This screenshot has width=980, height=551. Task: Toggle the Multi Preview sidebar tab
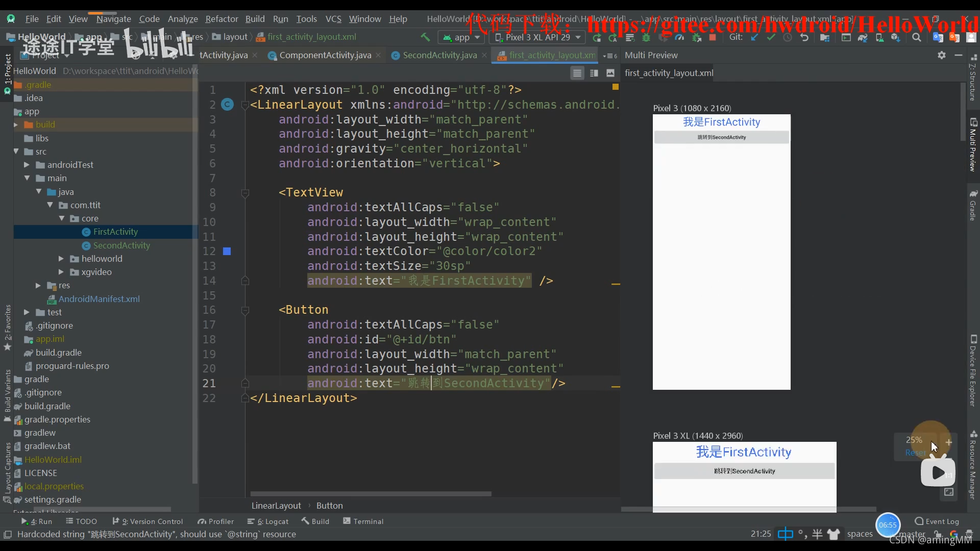pos(973,144)
